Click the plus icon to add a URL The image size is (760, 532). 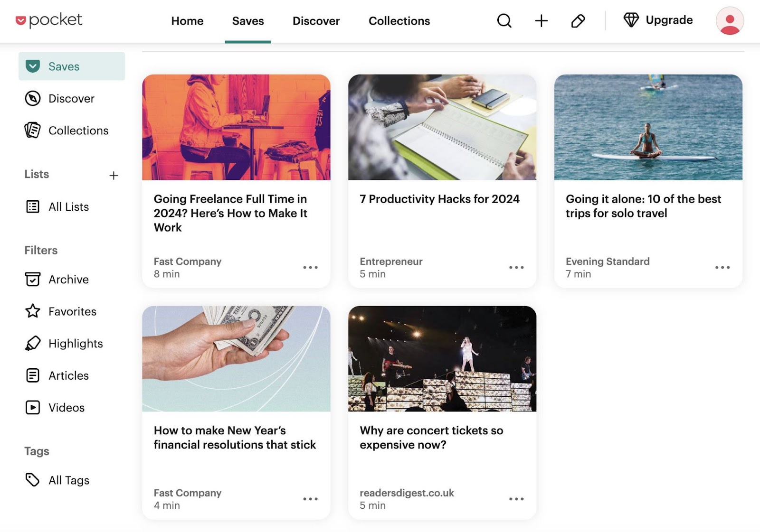541,21
